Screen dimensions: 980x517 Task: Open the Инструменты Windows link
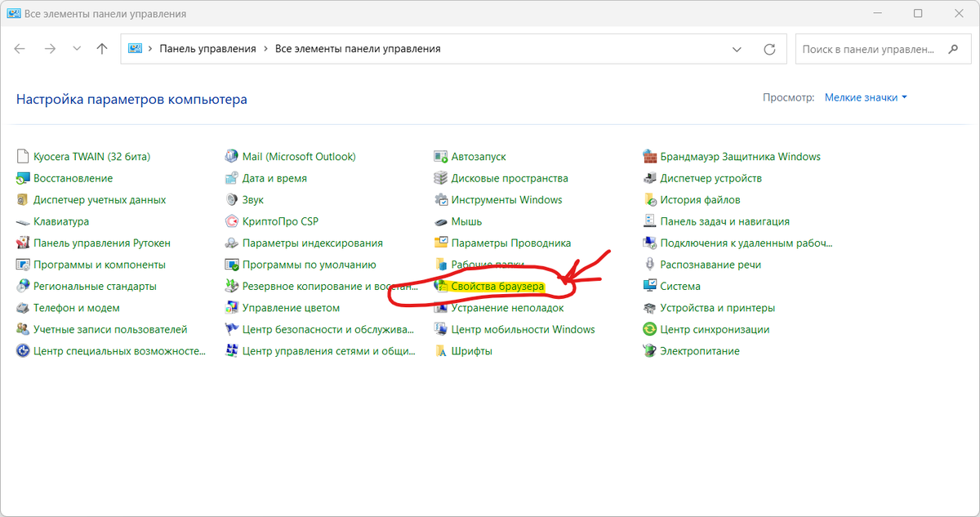pyautogui.click(x=506, y=200)
